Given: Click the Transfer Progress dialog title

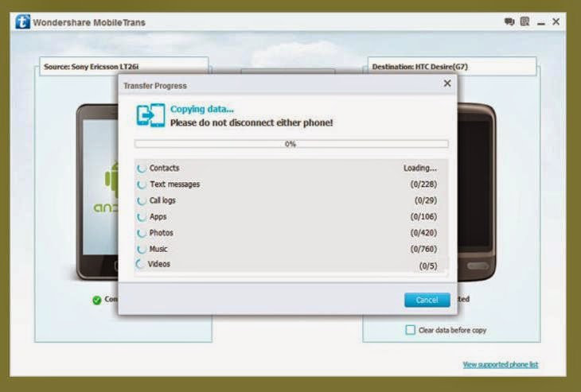Looking at the screenshot, I should (155, 86).
